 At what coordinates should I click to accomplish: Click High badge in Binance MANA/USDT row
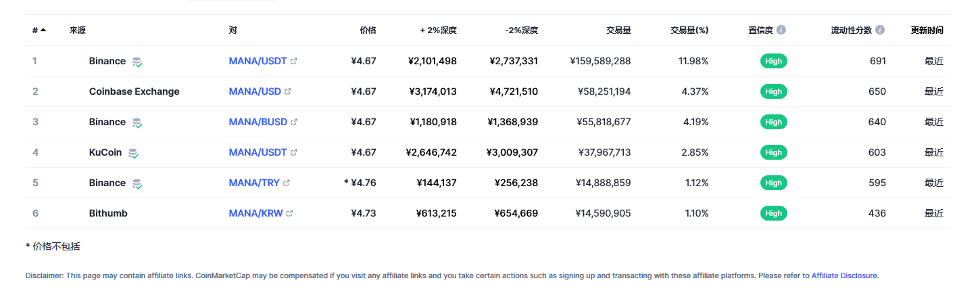click(x=774, y=61)
